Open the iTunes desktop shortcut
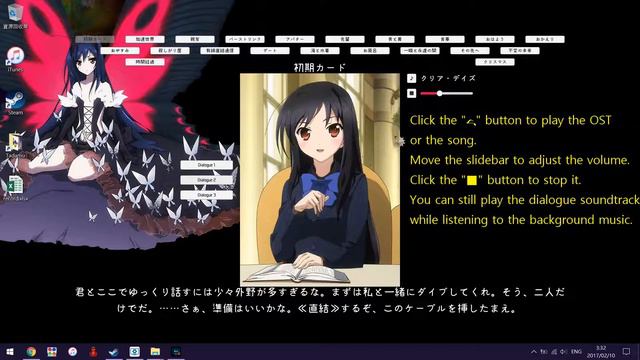 15,60
